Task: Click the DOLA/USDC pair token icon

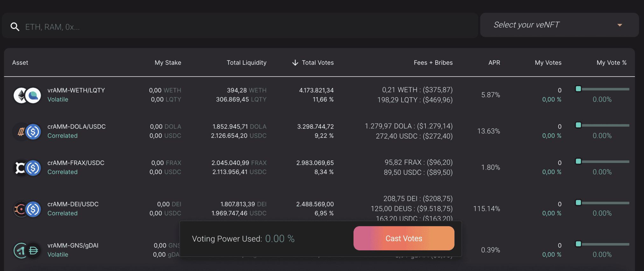Action: [27, 132]
